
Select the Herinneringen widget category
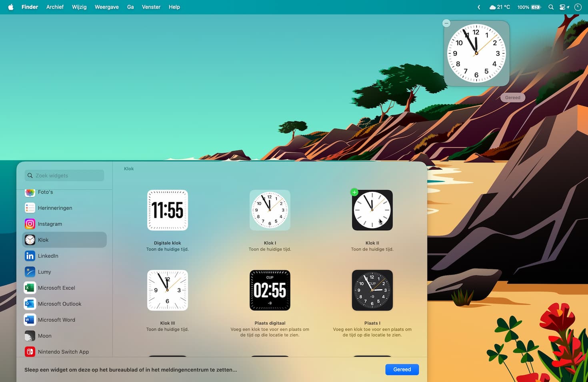click(55, 208)
